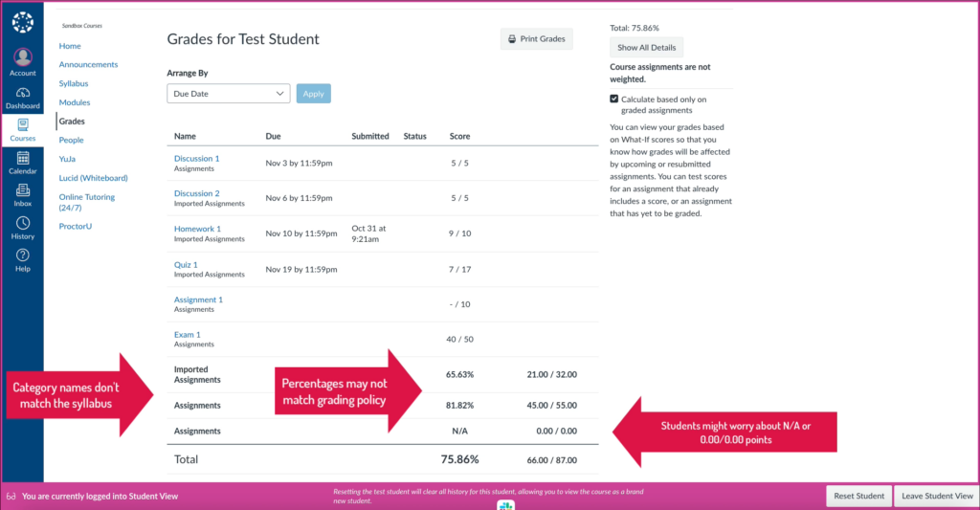Image resolution: width=980 pixels, height=510 pixels.
Task: Open the History clock icon
Action: (x=23, y=223)
